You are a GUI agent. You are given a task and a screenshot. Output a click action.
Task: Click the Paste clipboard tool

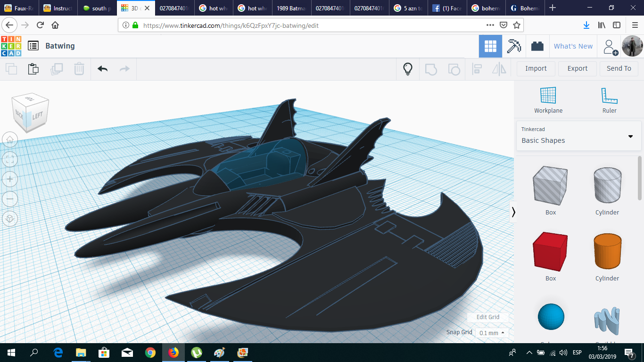pos(33,69)
